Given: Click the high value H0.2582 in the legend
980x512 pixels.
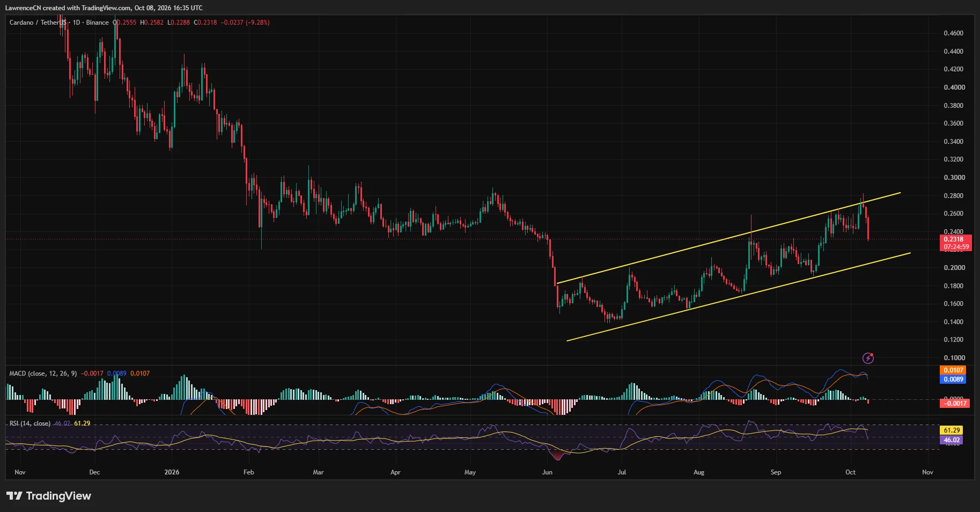Looking at the screenshot, I should point(152,23).
